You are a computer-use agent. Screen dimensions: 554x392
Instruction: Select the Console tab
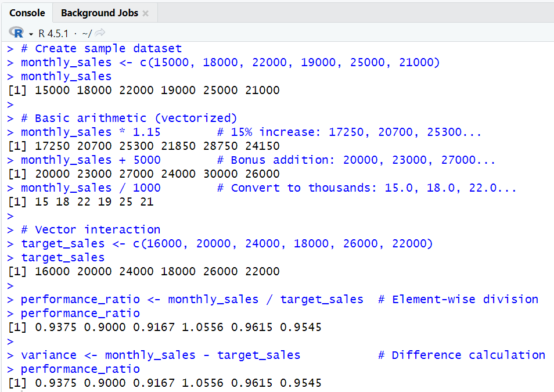[x=27, y=12]
